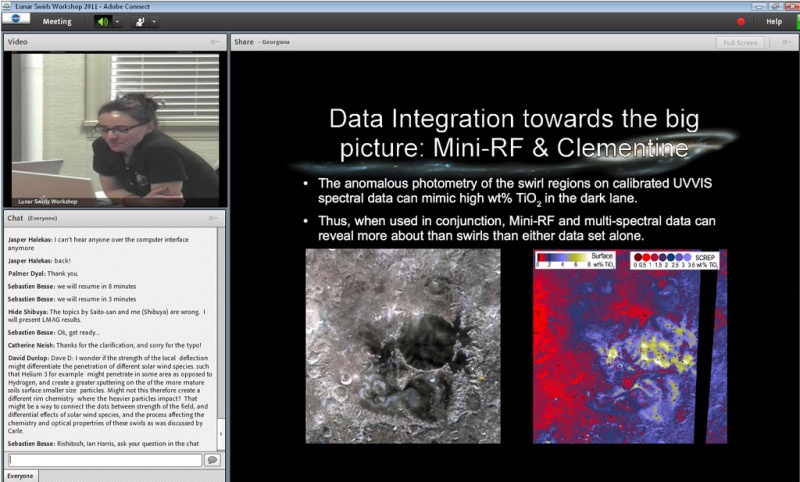Screen dimensions: 800x482
Task: Select the Everyone chat tab
Action: pos(20,476)
